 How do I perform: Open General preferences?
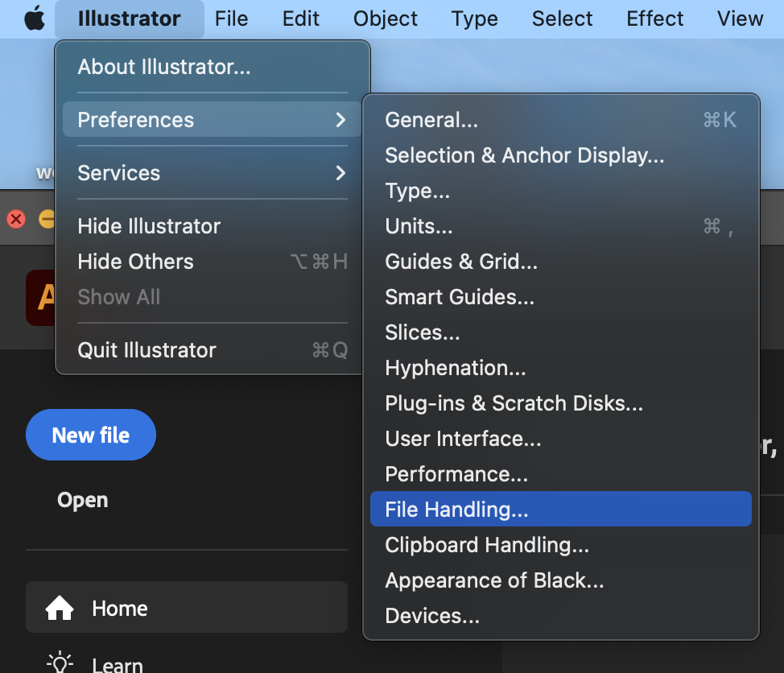pyautogui.click(x=431, y=120)
